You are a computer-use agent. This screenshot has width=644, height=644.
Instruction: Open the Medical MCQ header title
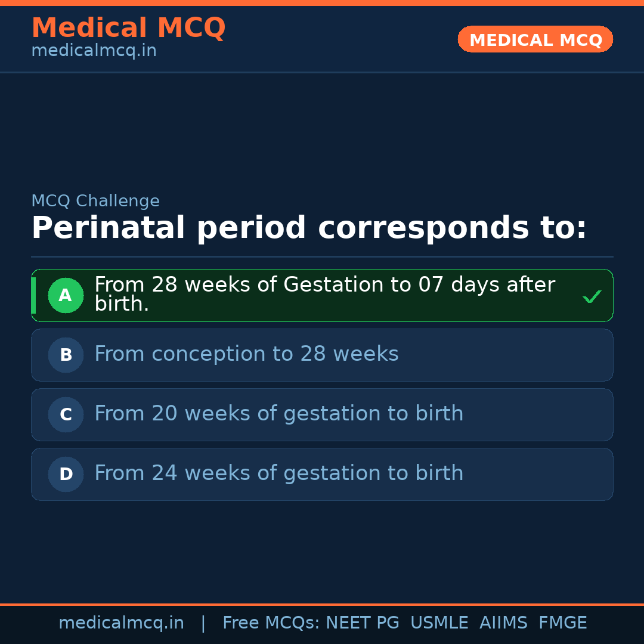click(128, 28)
